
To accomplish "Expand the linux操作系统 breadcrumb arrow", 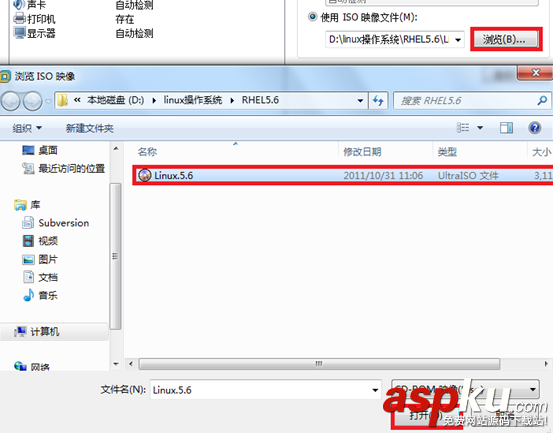I will (x=232, y=100).
